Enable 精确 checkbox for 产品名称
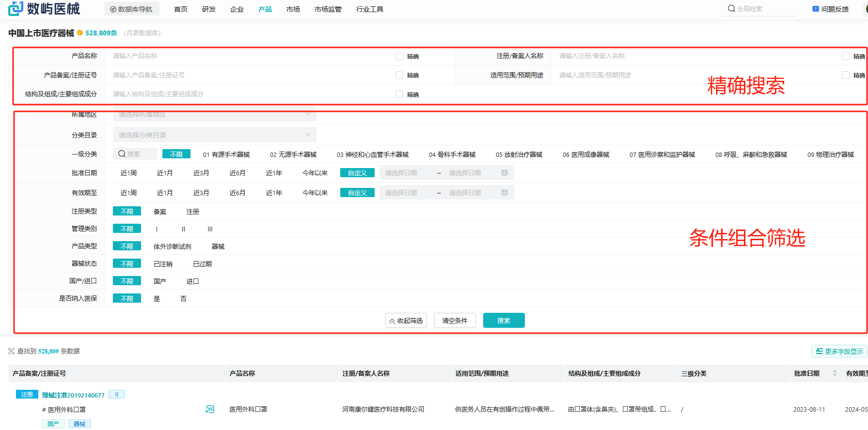868x430 pixels. click(x=399, y=56)
